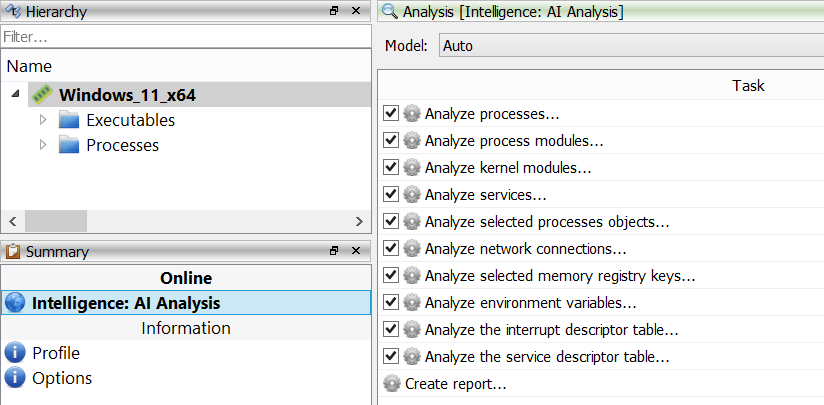Click the gear icon next to Create report
824x405 pixels.
point(393,384)
